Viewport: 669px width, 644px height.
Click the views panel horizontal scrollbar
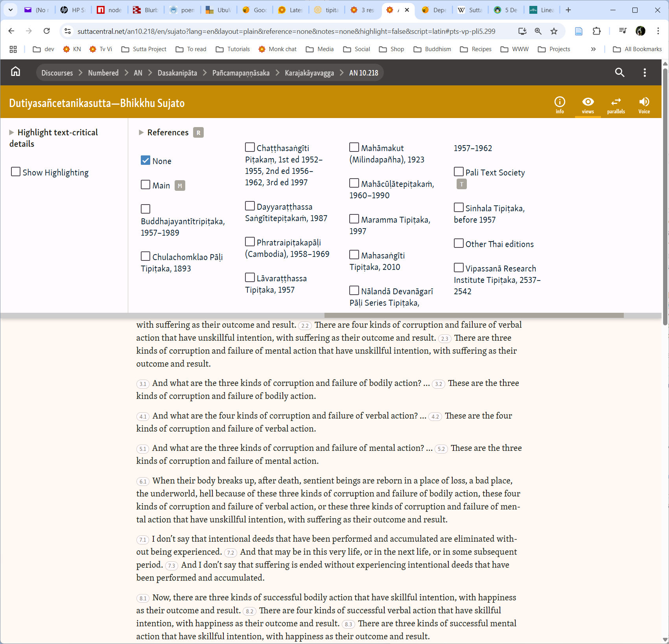474,315
